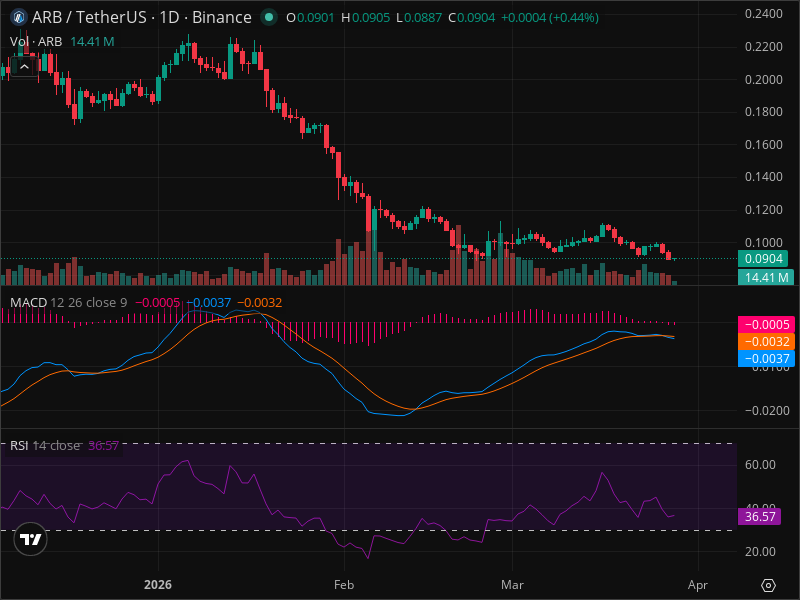Image resolution: width=800 pixels, height=600 pixels.
Task: Collapse the indicator legend chevron
Action: click(24, 67)
